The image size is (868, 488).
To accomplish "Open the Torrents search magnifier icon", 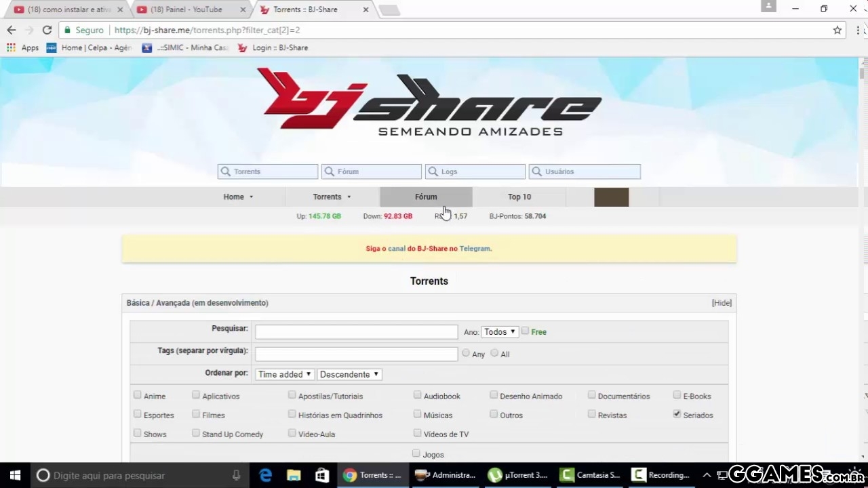I will click(x=226, y=171).
